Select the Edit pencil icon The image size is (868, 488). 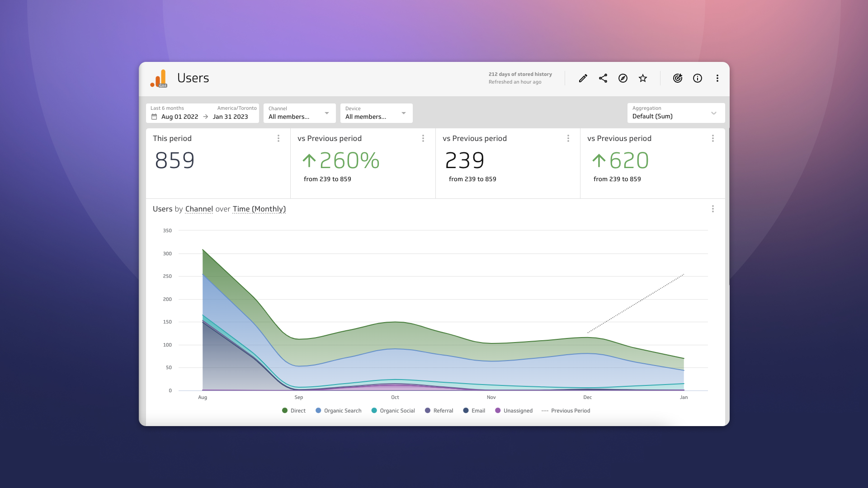pyautogui.click(x=582, y=78)
